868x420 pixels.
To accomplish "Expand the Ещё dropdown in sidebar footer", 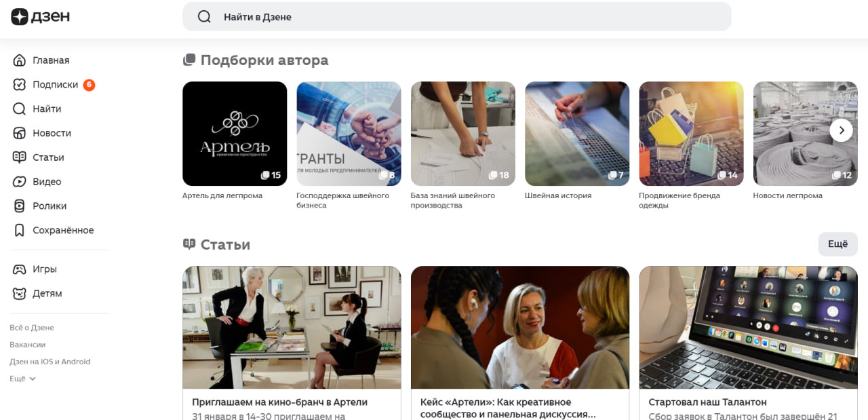I will coord(23,379).
